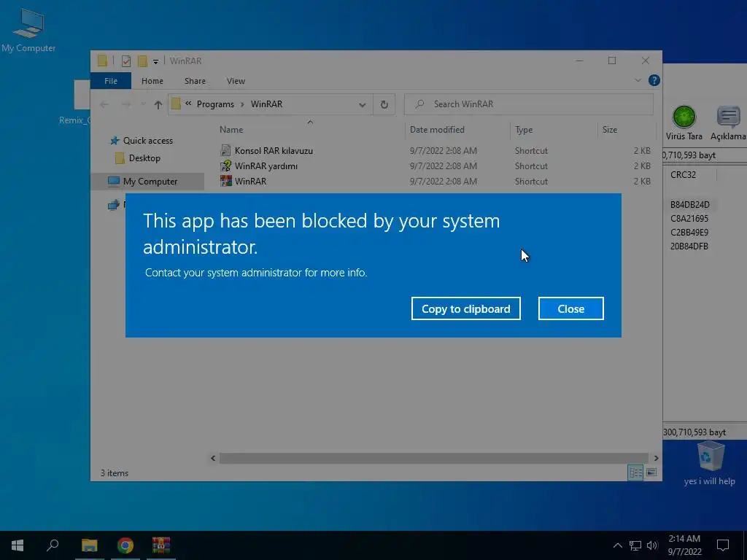Switch to the View ribbon tab

click(236, 81)
